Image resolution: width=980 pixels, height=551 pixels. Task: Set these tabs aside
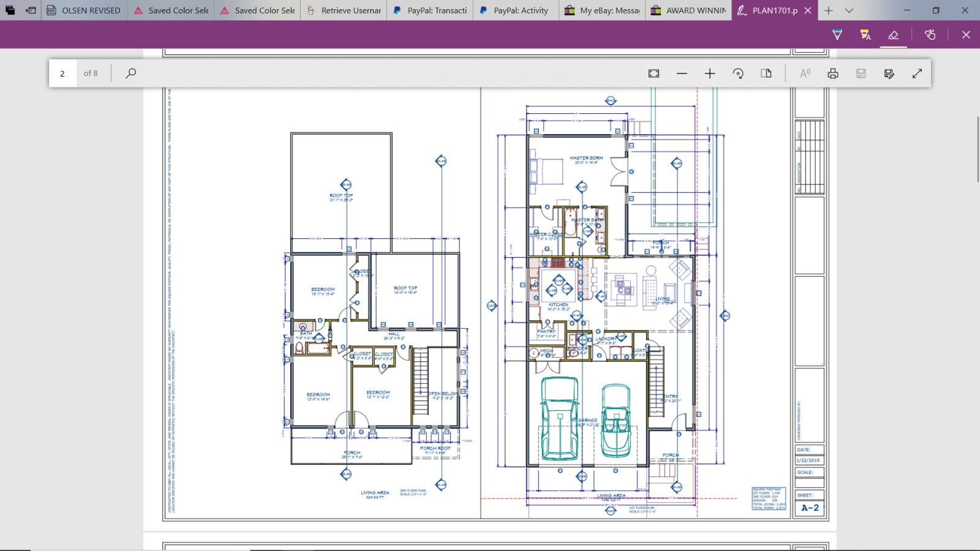coord(31,10)
